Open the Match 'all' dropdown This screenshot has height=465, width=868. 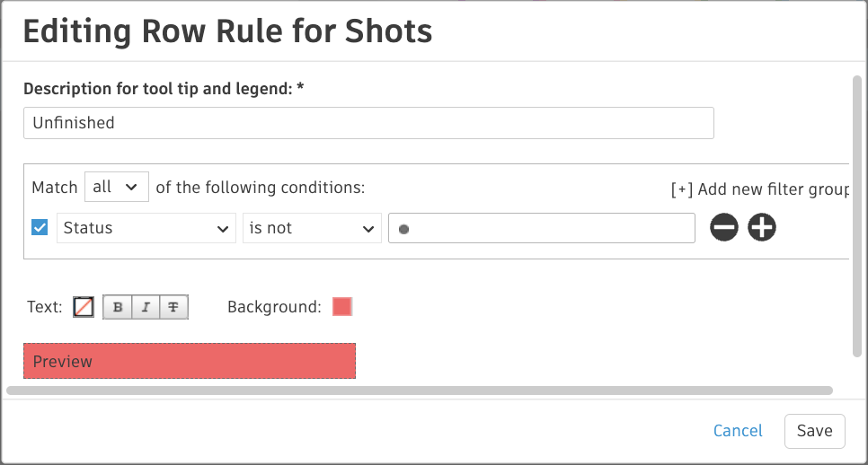(x=117, y=187)
